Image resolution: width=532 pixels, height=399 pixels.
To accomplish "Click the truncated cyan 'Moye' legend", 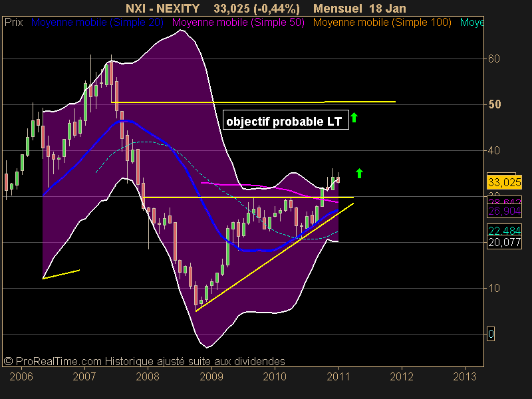I will pyautogui.click(x=471, y=23).
